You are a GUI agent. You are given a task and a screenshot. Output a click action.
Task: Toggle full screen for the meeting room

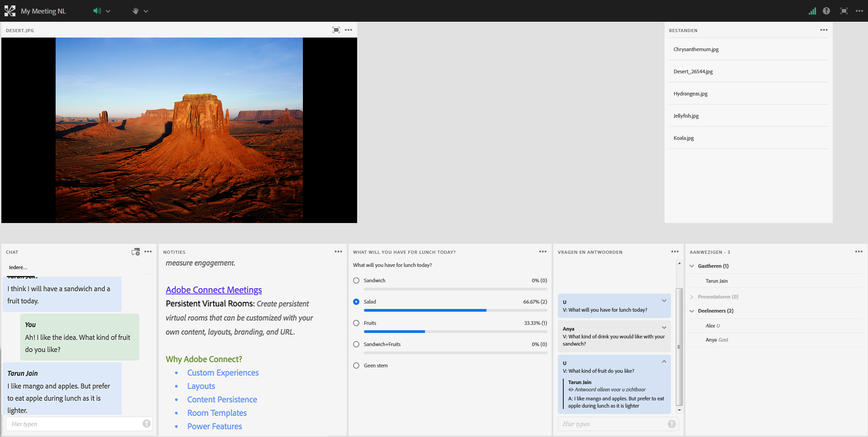tap(844, 11)
